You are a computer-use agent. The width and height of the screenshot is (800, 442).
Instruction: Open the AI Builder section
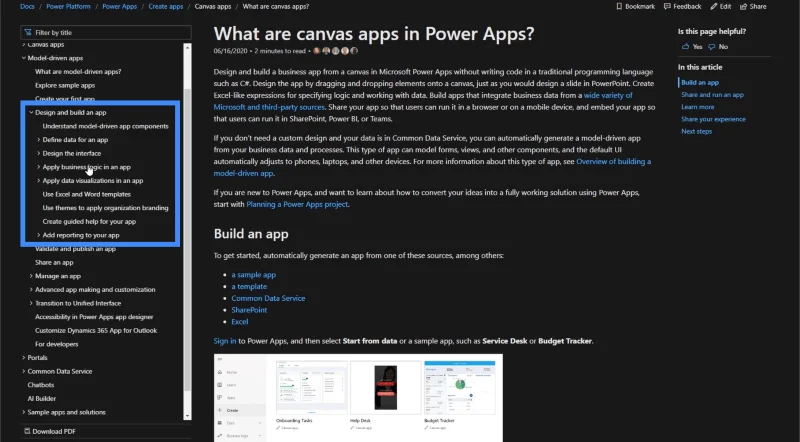42,399
